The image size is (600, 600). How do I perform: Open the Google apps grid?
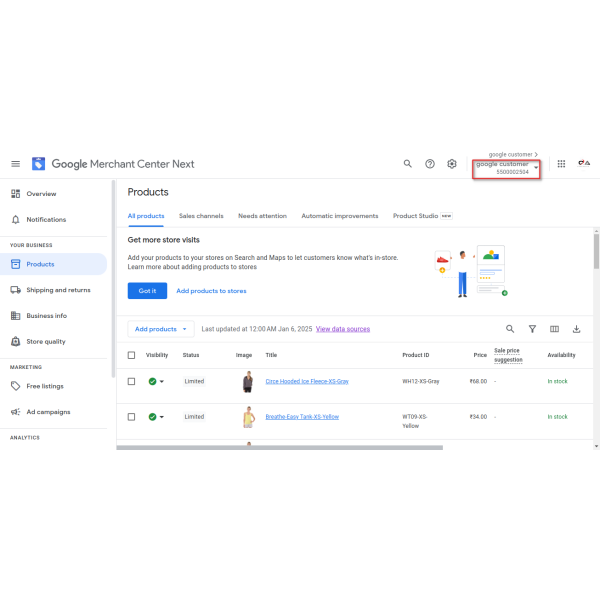(x=561, y=164)
